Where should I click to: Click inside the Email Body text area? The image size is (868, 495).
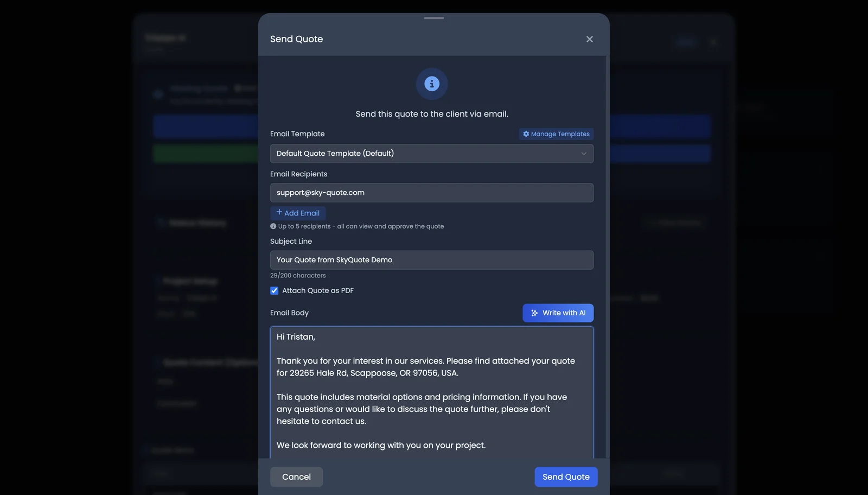coord(432,392)
